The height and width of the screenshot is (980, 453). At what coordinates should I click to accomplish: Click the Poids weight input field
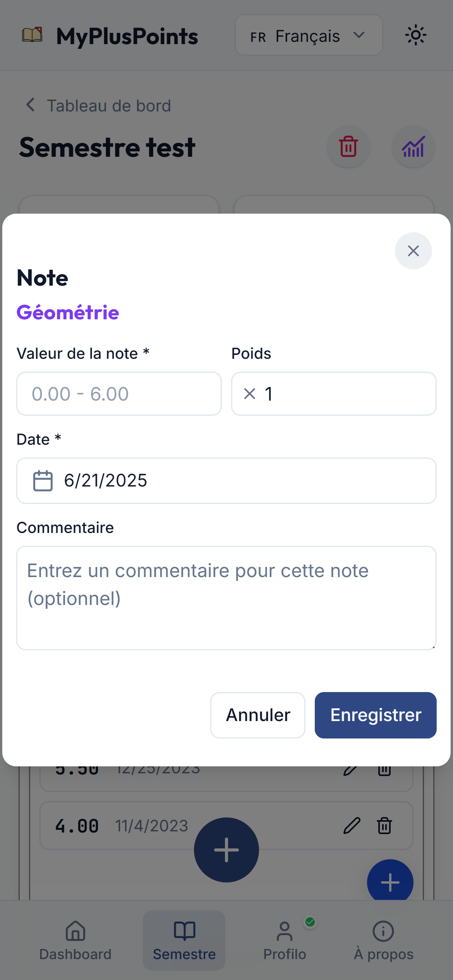pyautogui.click(x=341, y=394)
